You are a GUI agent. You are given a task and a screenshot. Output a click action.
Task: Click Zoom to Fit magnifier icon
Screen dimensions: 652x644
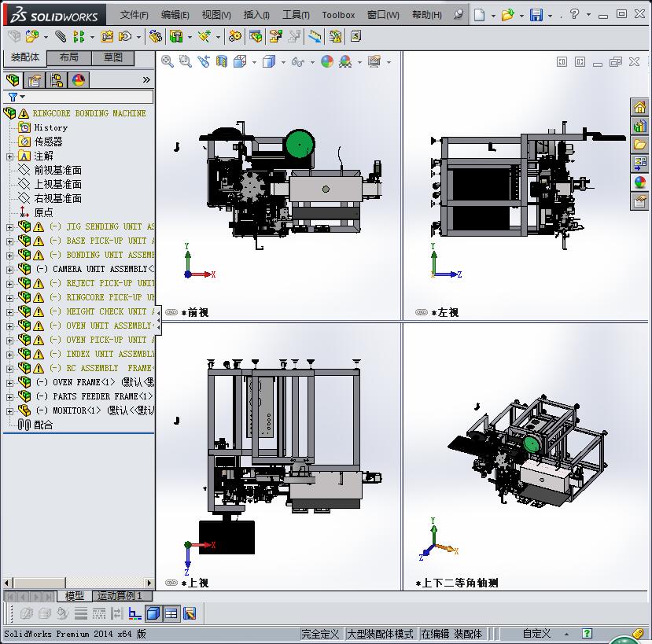(x=168, y=61)
